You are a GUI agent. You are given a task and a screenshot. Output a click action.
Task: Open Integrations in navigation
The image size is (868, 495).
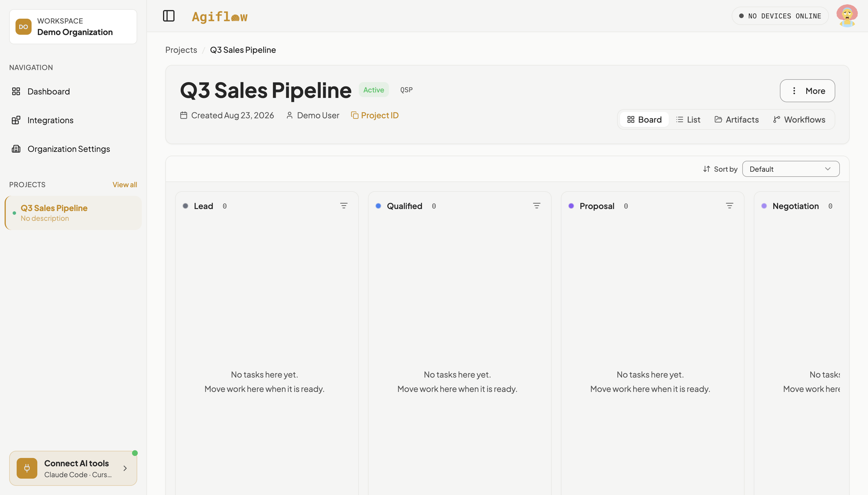coord(73,120)
